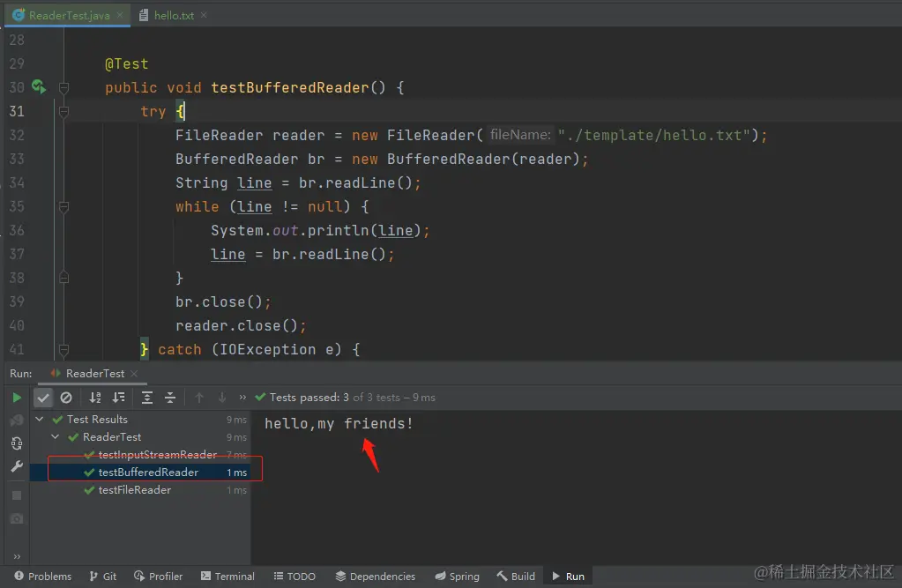This screenshot has height=588, width=902.
Task: Close the ReaderTest.java editor tab
Action: tap(120, 15)
